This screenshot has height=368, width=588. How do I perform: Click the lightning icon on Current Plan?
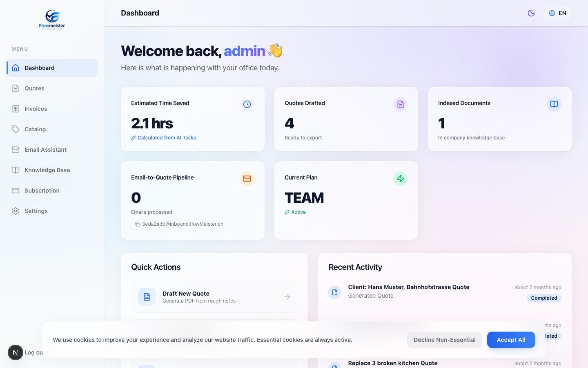[x=401, y=179]
